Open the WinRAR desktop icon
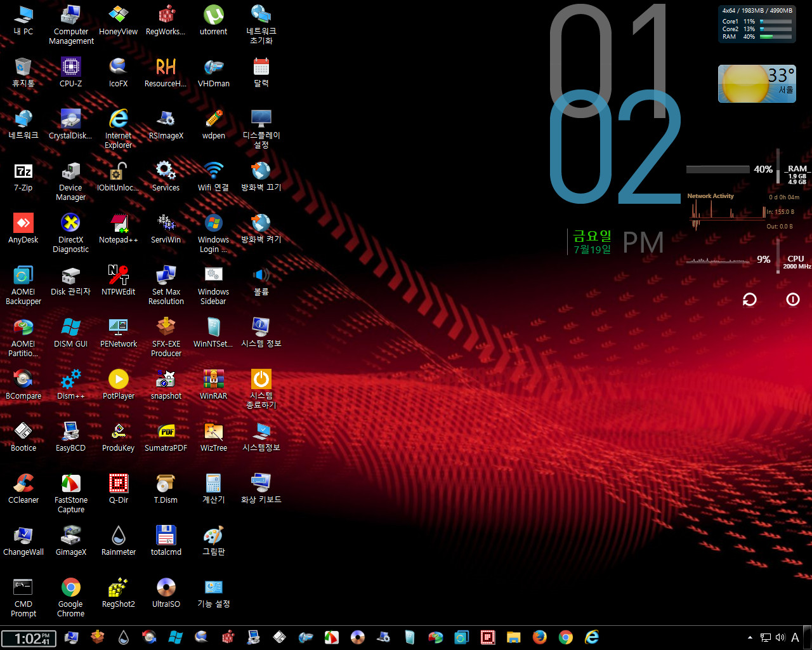 pyautogui.click(x=213, y=385)
